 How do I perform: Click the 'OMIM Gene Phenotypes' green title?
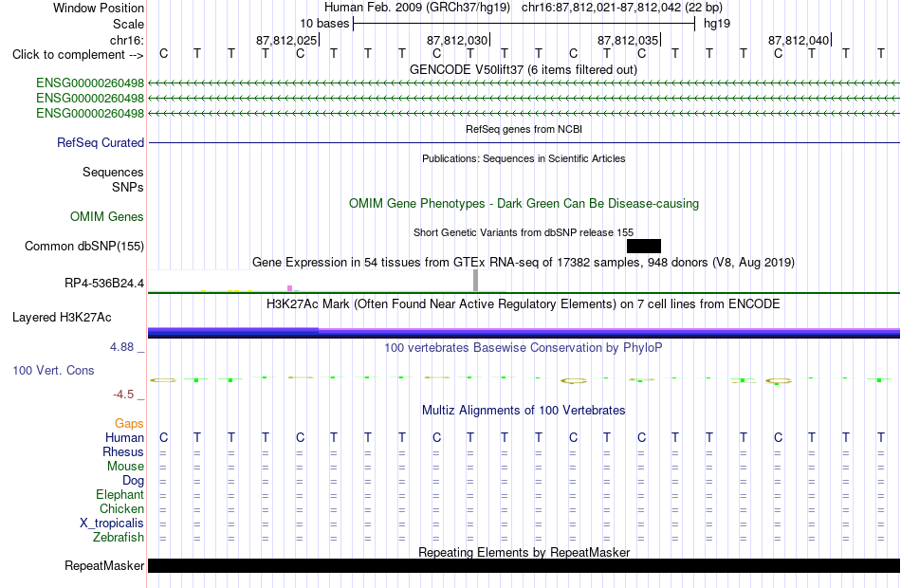pyautogui.click(x=524, y=204)
